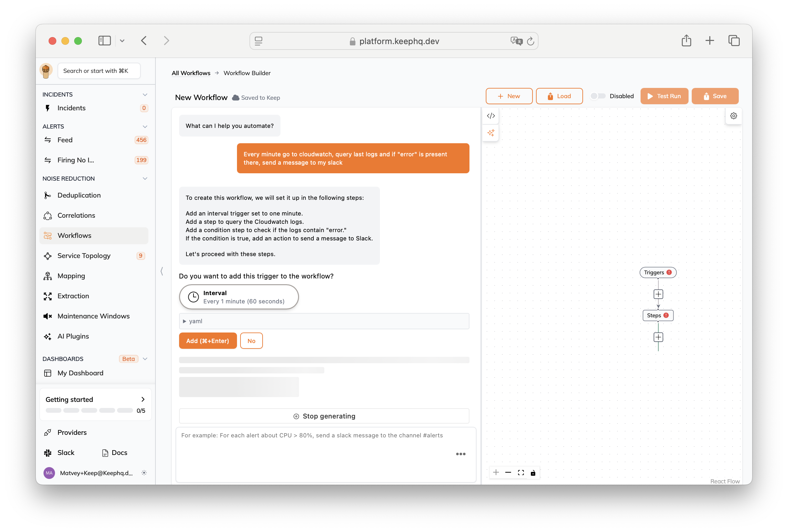Image resolution: width=788 pixels, height=532 pixels.
Task: Collapse the INCIDENTS section
Action: coord(145,95)
